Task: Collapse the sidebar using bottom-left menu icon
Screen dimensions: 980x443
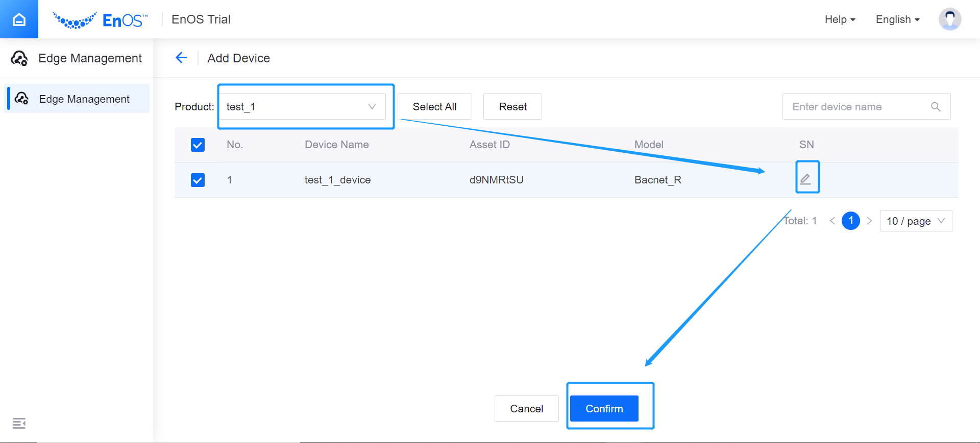Action: [x=19, y=423]
